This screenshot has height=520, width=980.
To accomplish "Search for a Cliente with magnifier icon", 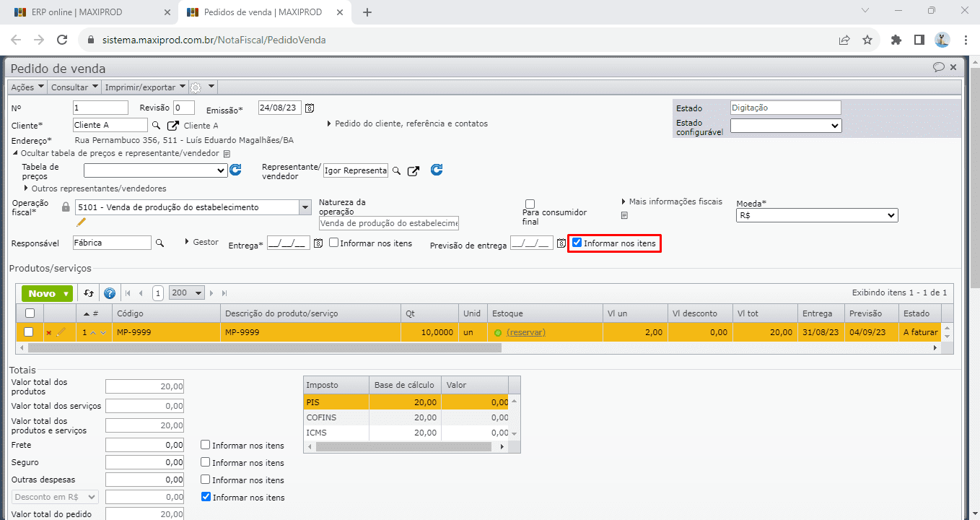I will pyautogui.click(x=156, y=126).
